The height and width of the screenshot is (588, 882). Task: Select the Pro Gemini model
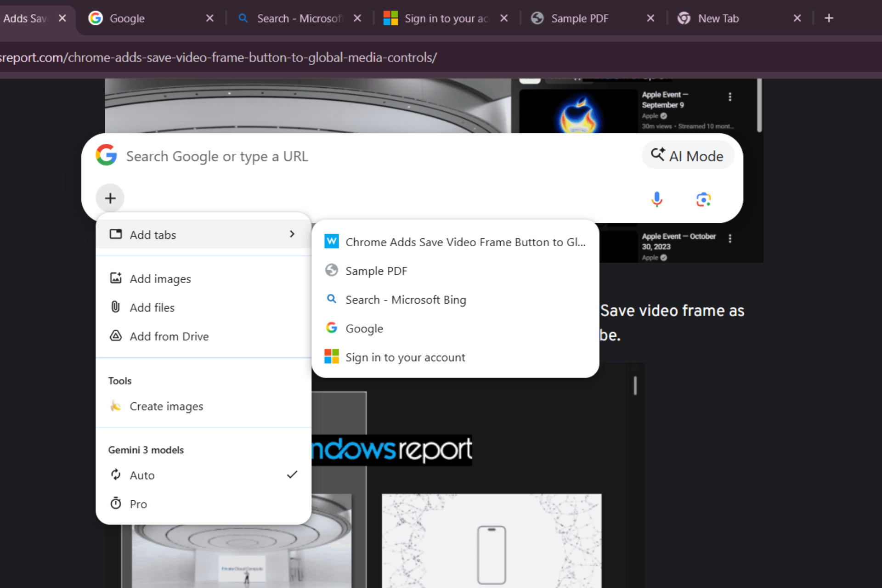[204, 504]
